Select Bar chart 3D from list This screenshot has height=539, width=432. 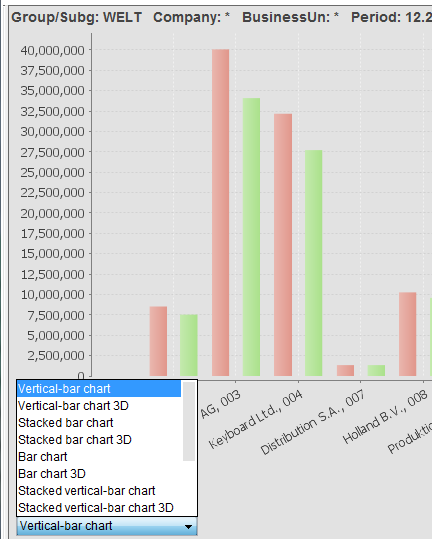(x=99, y=474)
